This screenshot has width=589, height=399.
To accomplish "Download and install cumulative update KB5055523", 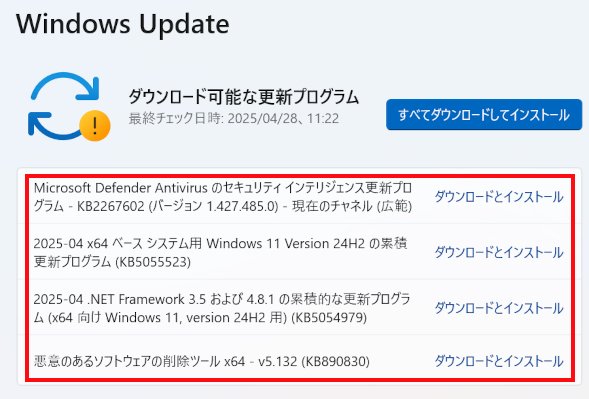I will coord(499,252).
